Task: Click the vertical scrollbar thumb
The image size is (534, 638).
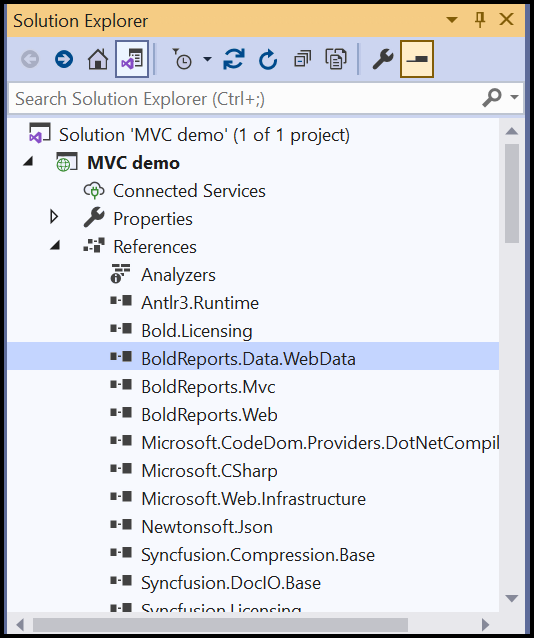Action: pos(512,194)
